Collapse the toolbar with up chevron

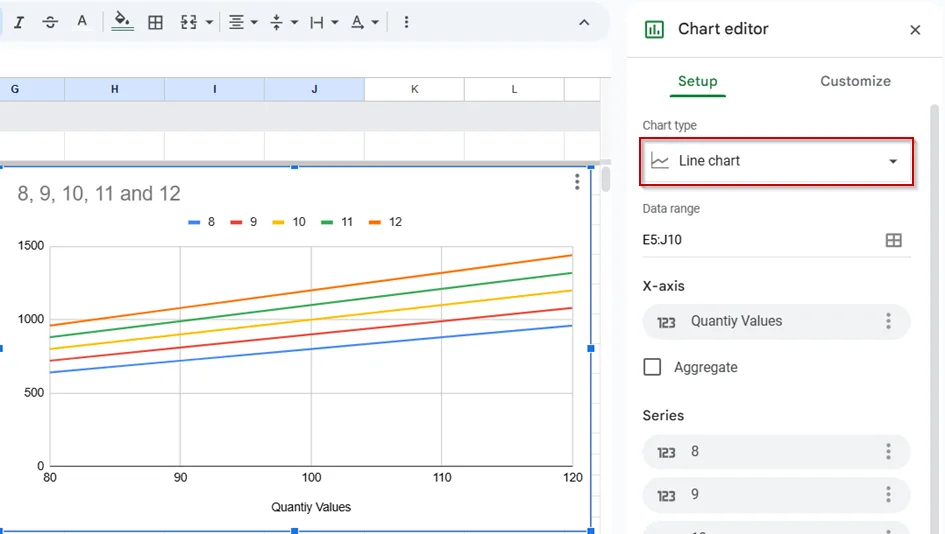584,22
